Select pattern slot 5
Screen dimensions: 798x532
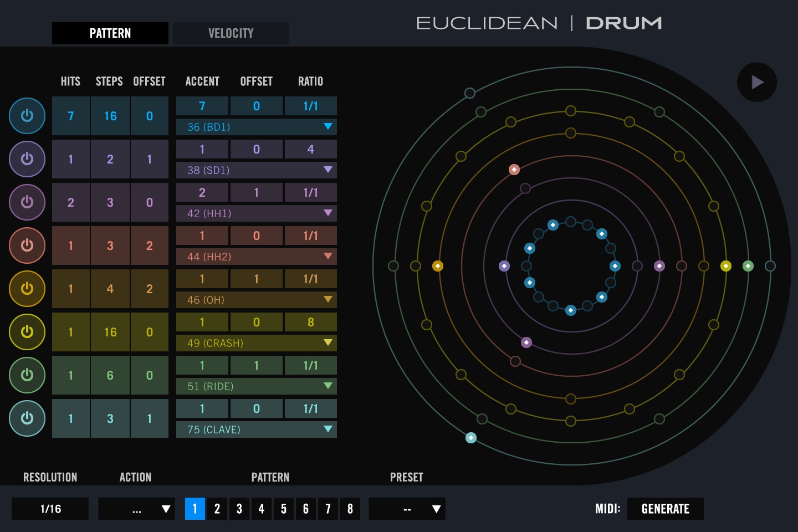click(283, 508)
